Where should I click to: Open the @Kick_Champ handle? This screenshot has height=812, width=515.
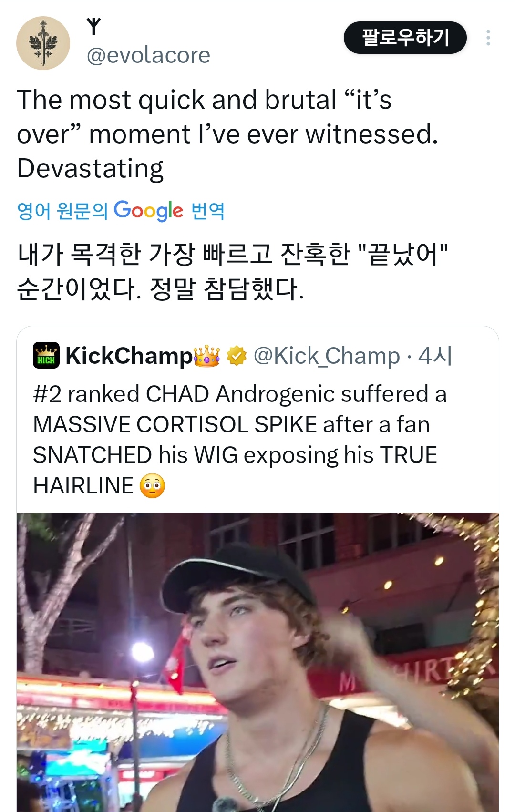coord(327,356)
